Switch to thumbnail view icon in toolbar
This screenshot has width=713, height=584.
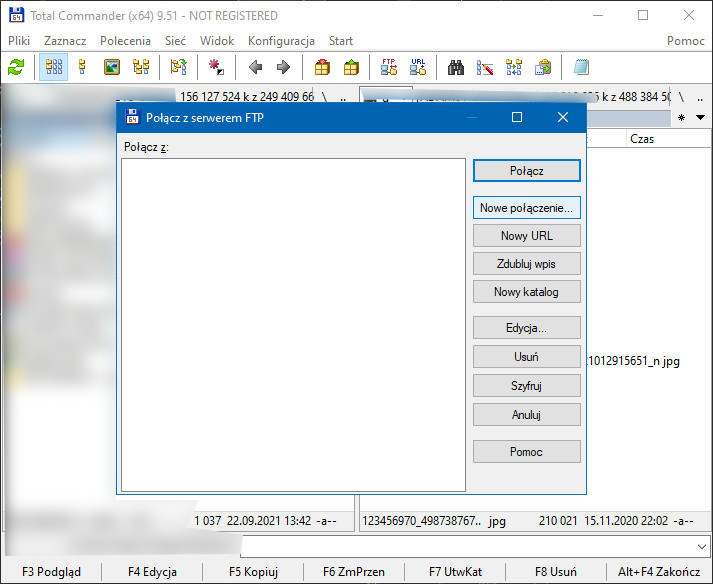(x=112, y=67)
